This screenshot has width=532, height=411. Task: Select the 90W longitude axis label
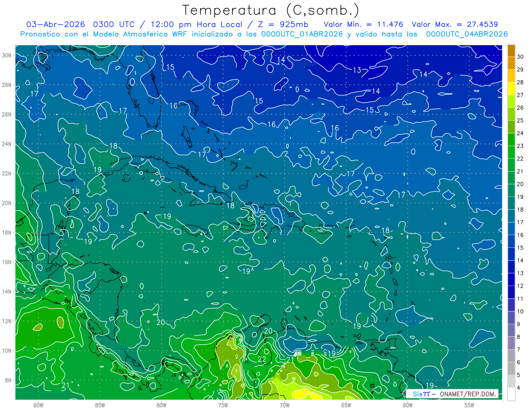pos(38,405)
